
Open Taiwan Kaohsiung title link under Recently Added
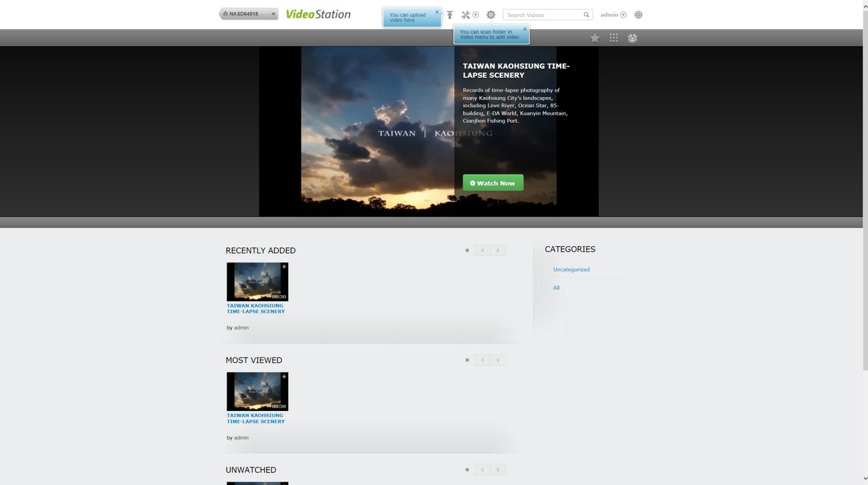click(x=256, y=309)
